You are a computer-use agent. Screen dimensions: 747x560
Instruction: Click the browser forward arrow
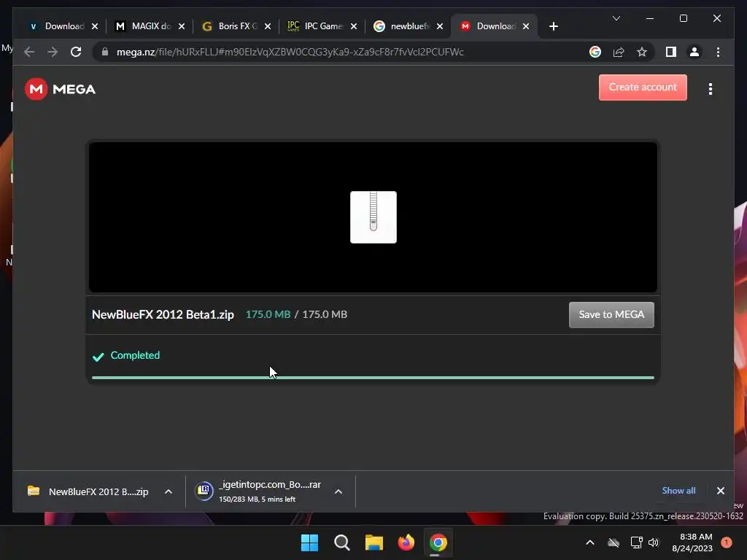53,52
